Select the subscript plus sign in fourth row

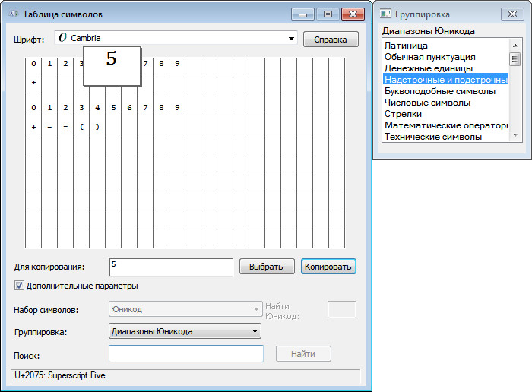point(33,125)
